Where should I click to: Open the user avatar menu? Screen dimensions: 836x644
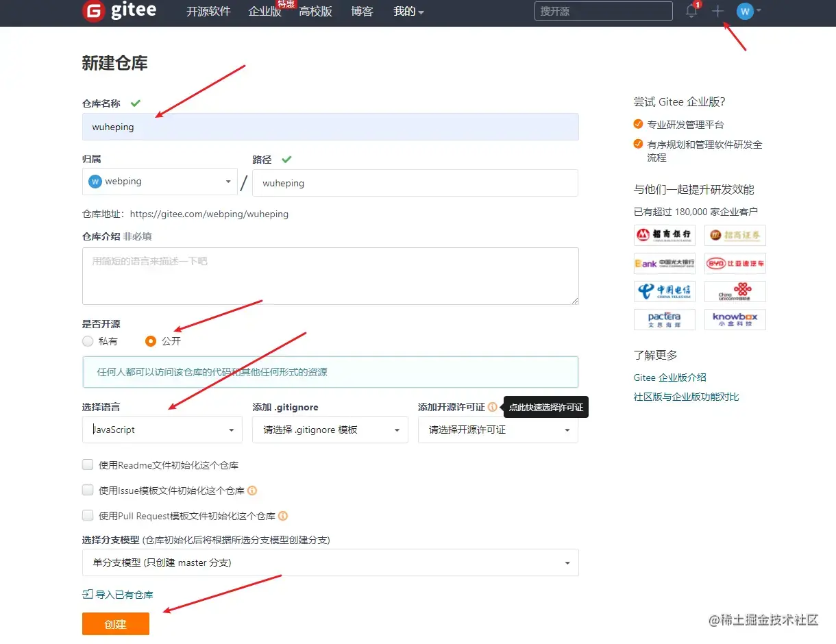click(x=748, y=11)
